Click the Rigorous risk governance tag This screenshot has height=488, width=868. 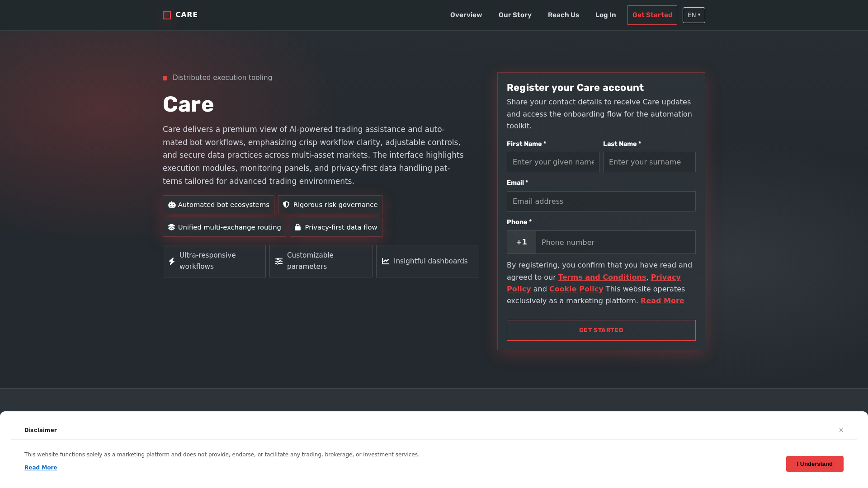[330, 205]
